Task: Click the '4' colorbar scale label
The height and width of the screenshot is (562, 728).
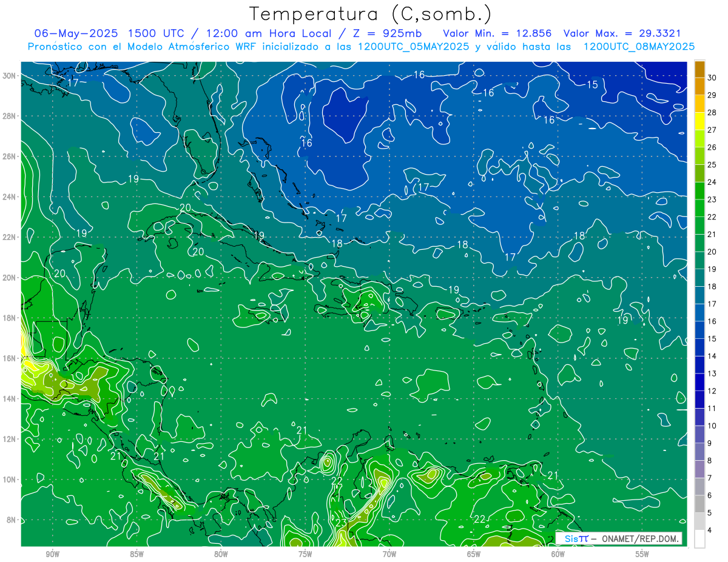Action: tap(710, 531)
